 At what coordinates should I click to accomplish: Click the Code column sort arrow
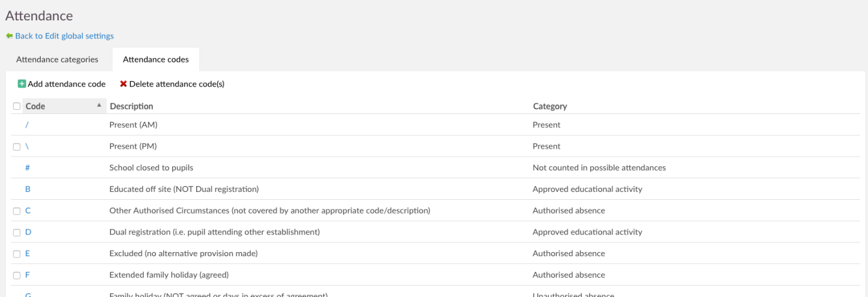pos(98,106)
